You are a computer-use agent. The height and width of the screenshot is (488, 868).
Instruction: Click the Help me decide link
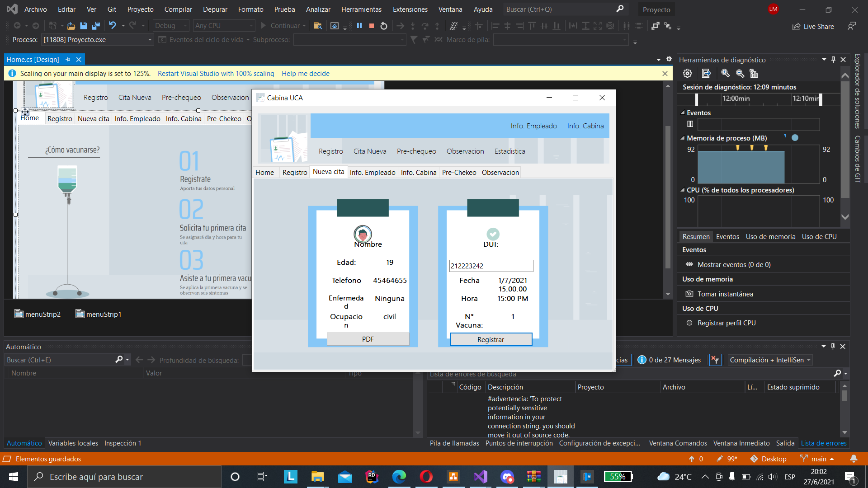pyautogui.click(x=306, y=73)
